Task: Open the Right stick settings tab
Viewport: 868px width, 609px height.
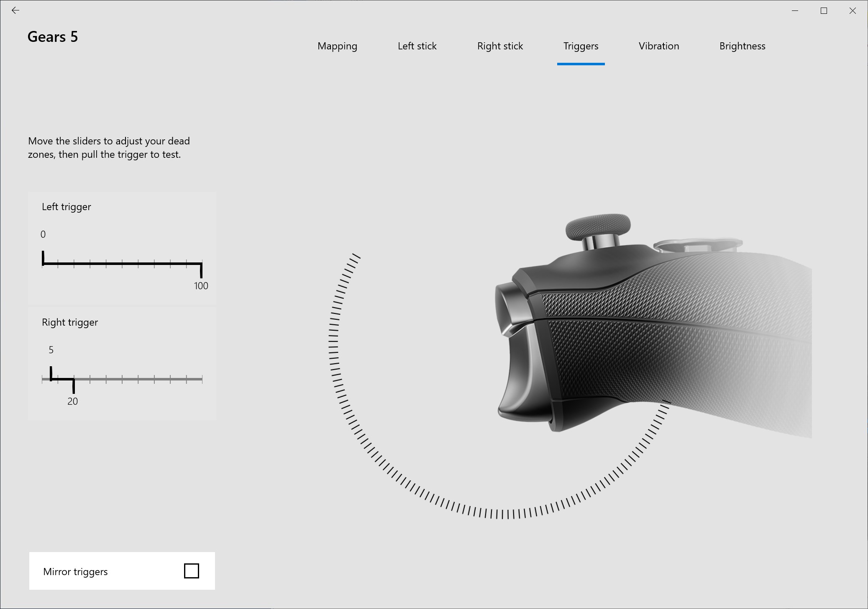Action: [x=500, y=46]
